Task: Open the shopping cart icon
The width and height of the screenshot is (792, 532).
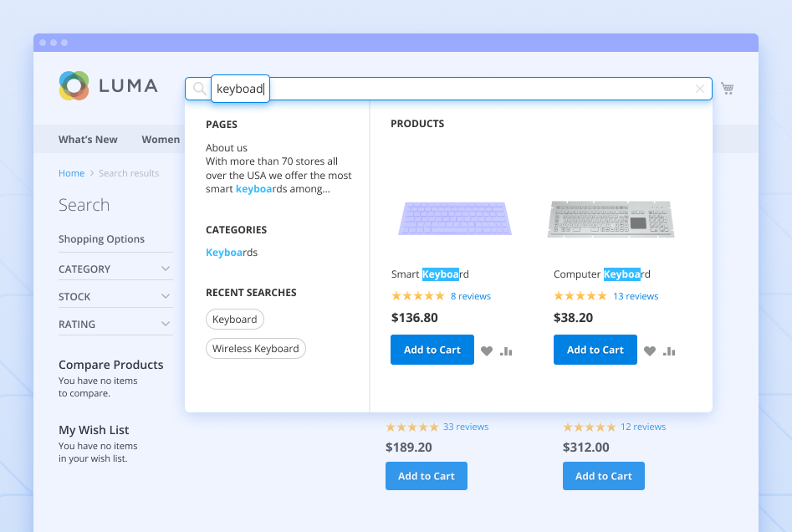Action: [x=727, y=88]
